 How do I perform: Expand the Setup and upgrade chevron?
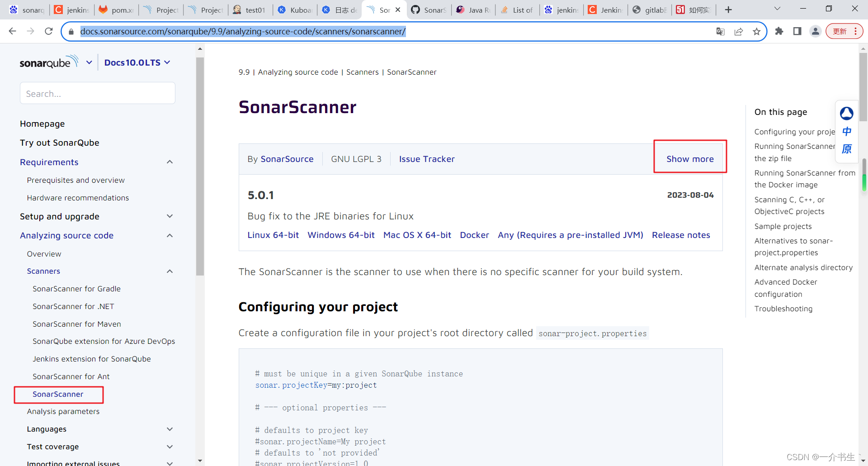coord(170,216)
